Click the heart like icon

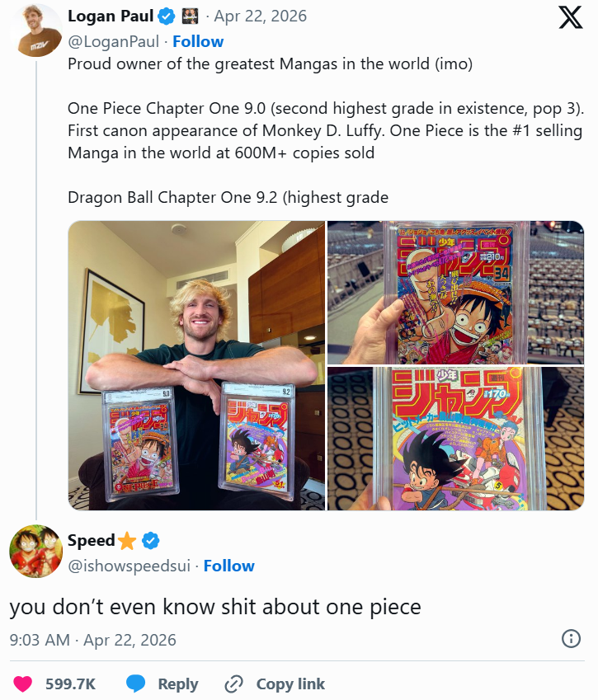23,684
